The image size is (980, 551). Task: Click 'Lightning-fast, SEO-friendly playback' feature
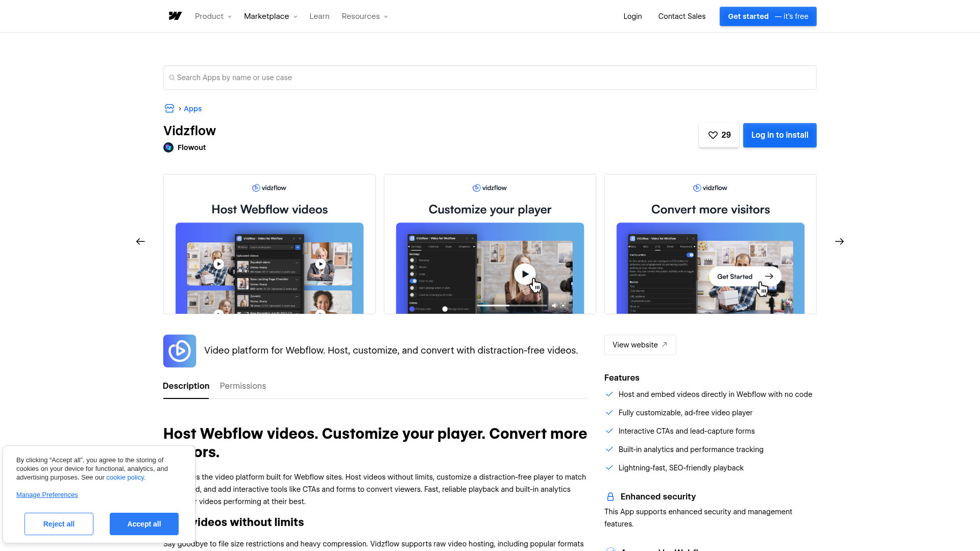681,468
